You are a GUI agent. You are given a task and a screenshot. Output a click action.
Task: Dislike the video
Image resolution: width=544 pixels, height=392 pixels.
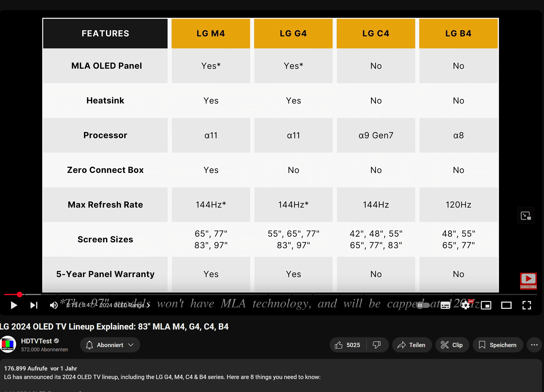377,345
